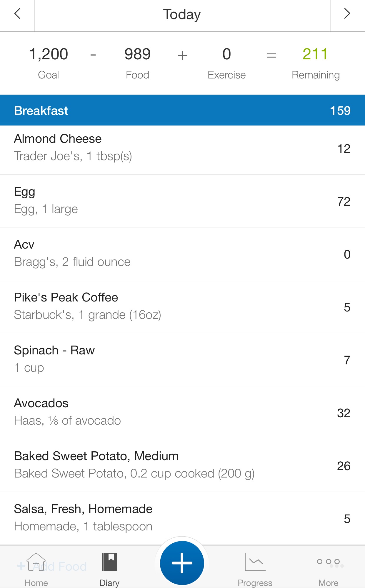This screenshot has height=588, width=365.
Task: Tap the Today date title
Action: tap(182, 14)
